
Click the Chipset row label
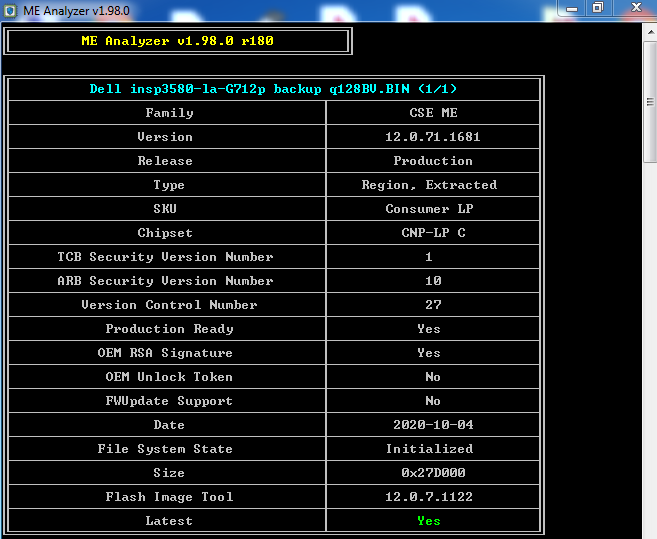tap(165, 233)
